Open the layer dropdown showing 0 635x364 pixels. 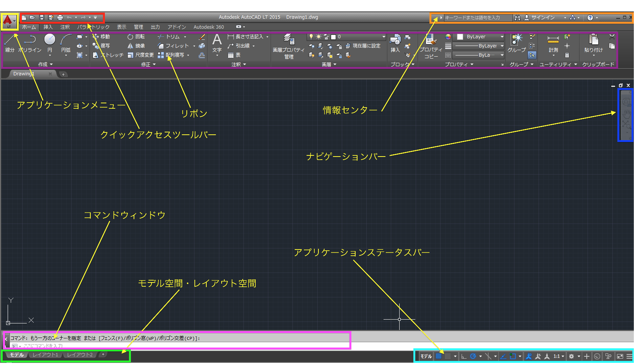tap(346, 37)
